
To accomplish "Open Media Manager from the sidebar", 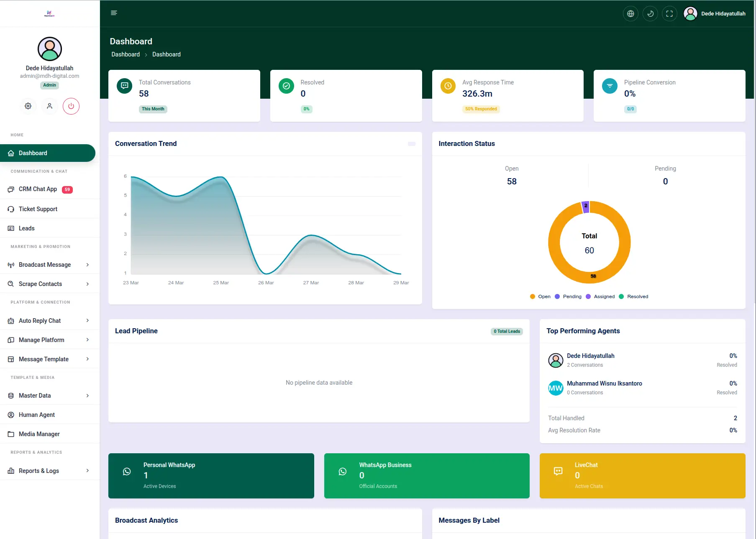I will point(39,434).
